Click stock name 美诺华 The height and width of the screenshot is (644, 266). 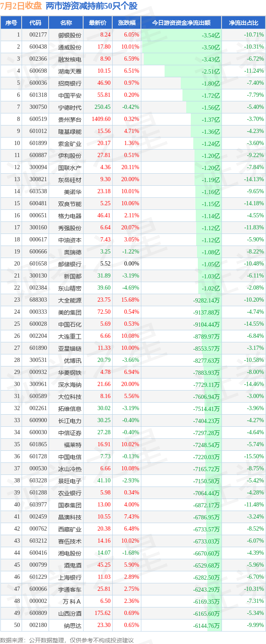(73, 192)
